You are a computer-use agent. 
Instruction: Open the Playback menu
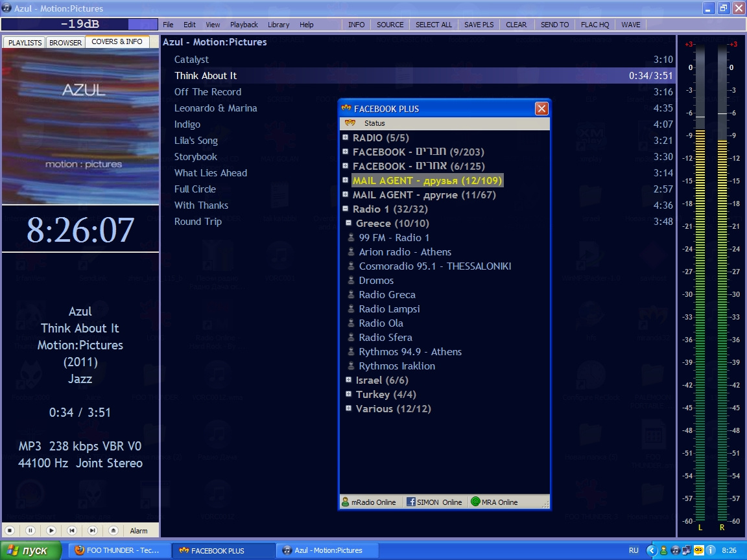coord(244,25)
